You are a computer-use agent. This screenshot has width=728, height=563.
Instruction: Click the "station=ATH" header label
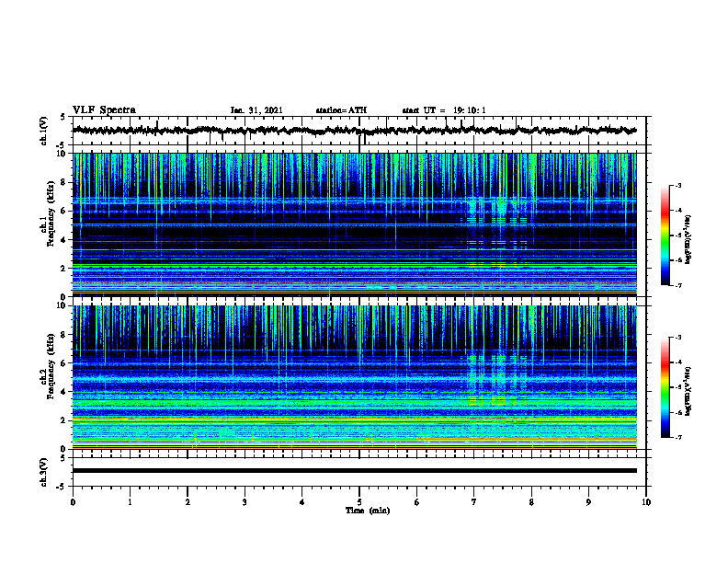[x=341, y=110]
